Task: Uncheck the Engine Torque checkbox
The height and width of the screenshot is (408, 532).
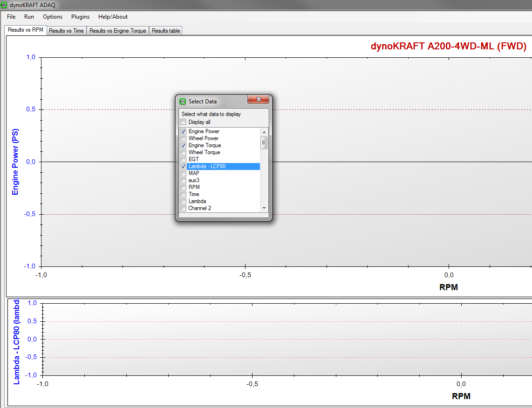Action: [x=183, y=145]
